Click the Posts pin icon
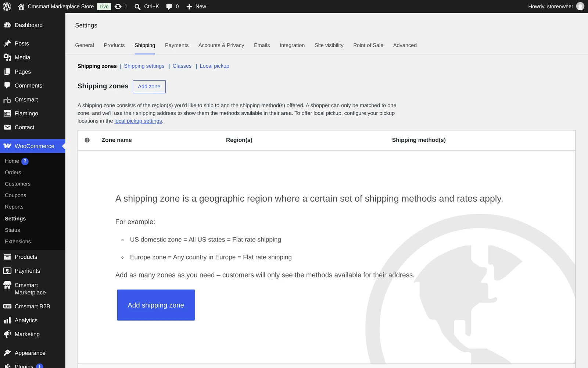588x368 pixels. [7, 43]
